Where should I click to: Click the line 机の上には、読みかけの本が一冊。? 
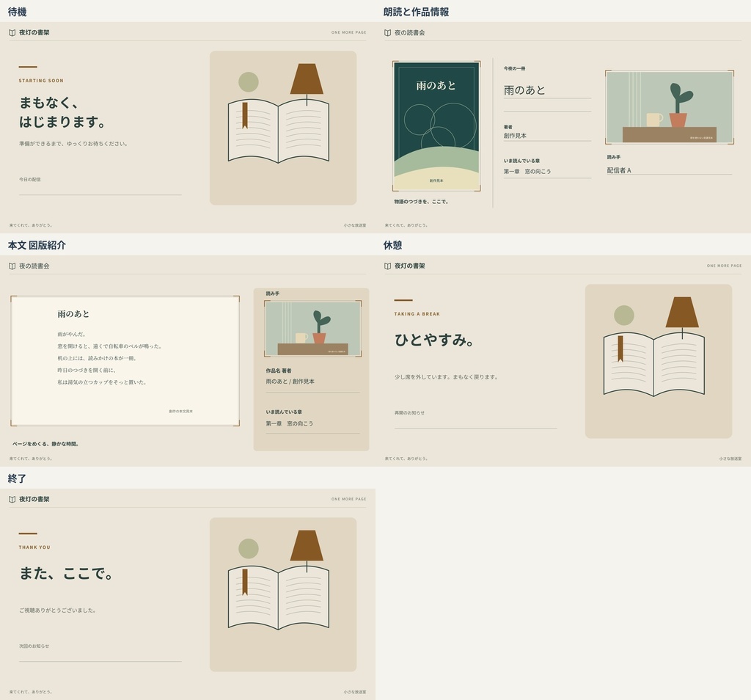tap(98, 358)
